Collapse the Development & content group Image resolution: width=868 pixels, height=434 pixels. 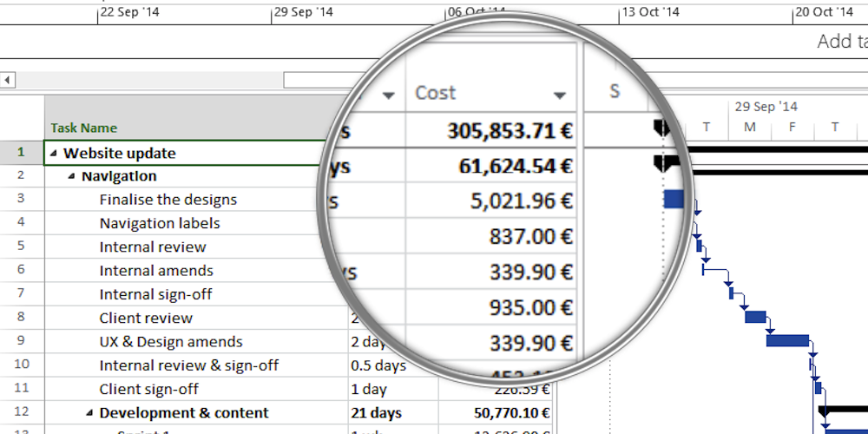(x=90, y=413)
